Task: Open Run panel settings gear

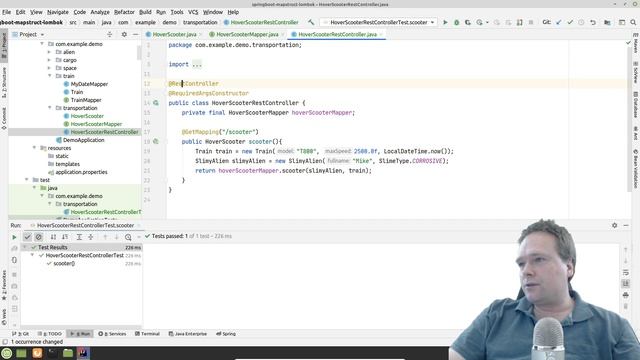Action: pyautogui.click(x=614, y=225)
